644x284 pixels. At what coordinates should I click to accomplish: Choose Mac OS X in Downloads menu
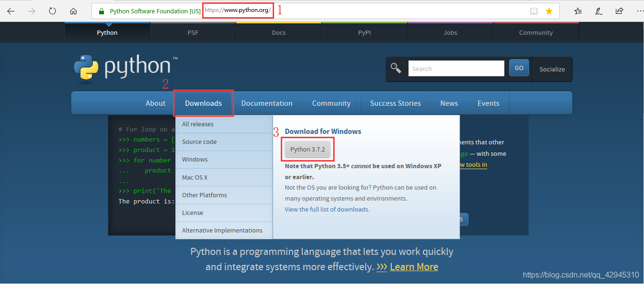pos(224,177)
